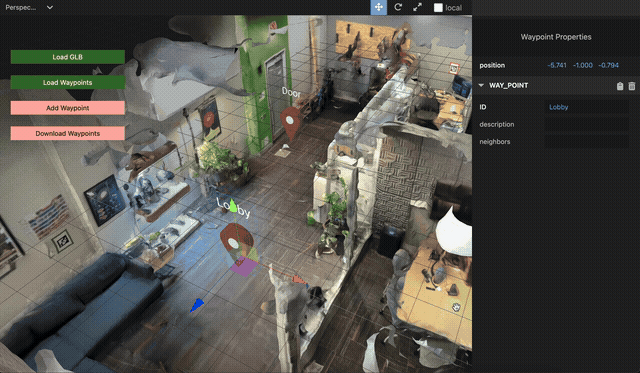The height and width of the screenshot is (373, 640).
Task: Edit the ID field containing Lobby
Action: (x=587, y=107)
